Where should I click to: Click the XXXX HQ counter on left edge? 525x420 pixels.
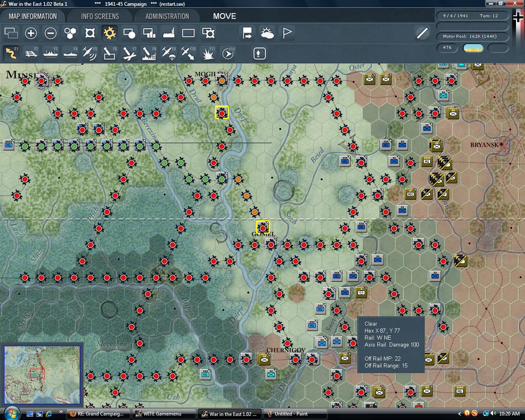[x=9, y=145]
